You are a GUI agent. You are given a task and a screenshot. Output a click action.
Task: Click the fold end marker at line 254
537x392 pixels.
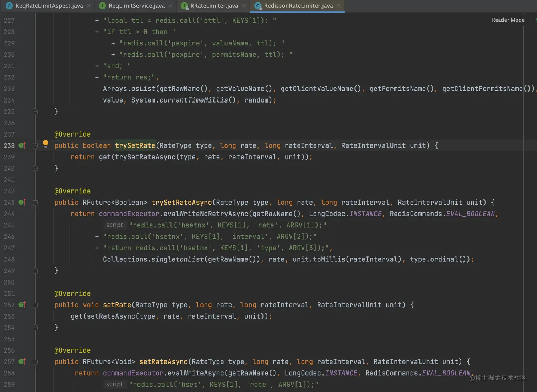(35, 328)
